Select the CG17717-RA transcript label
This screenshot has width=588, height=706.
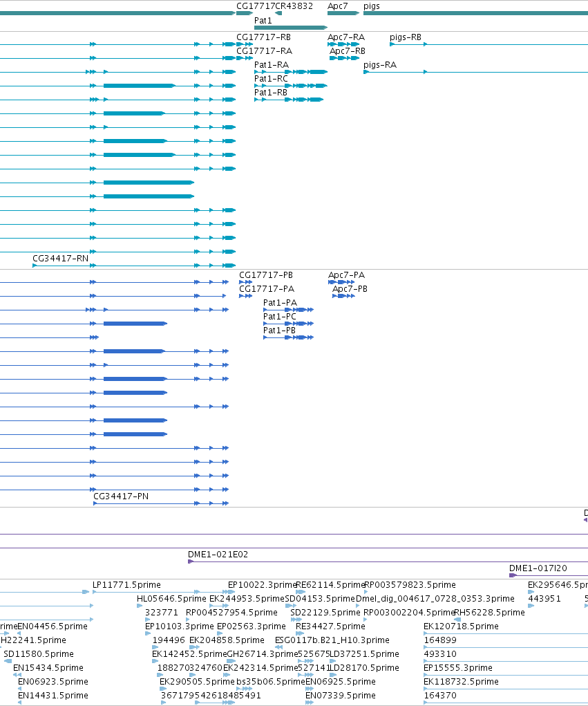pyautogui.click(x=265, y=51)
